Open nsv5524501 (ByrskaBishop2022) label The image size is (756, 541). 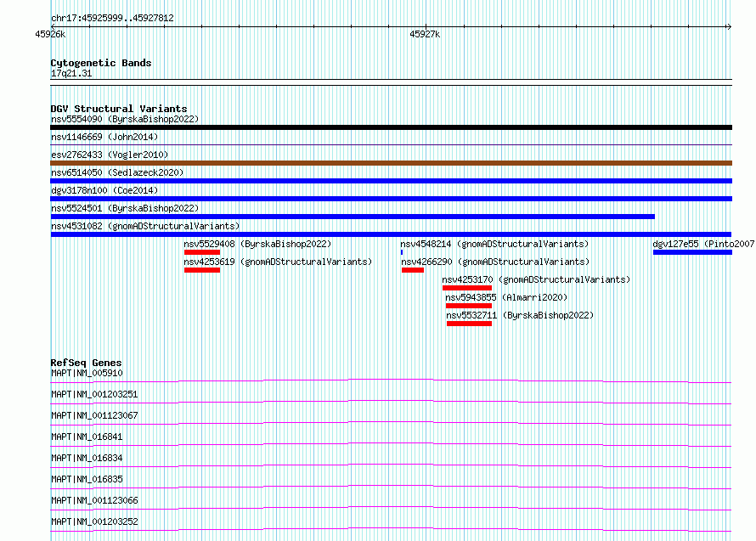tap(125, 208)
